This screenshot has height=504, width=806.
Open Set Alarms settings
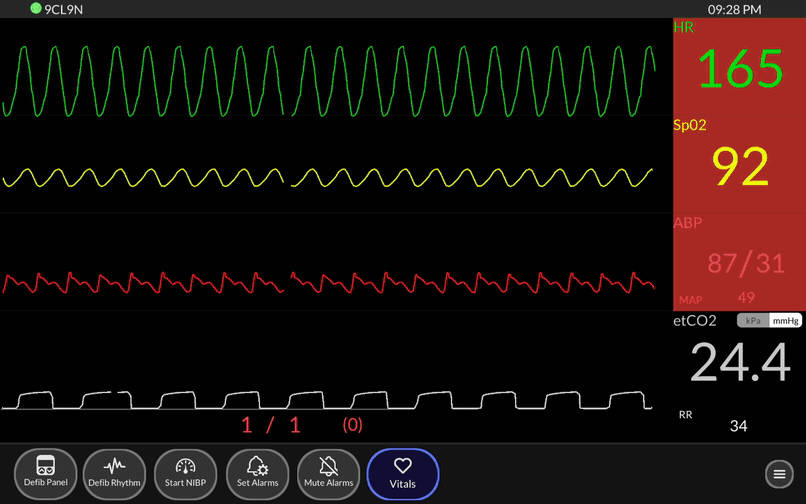point(258,474)
